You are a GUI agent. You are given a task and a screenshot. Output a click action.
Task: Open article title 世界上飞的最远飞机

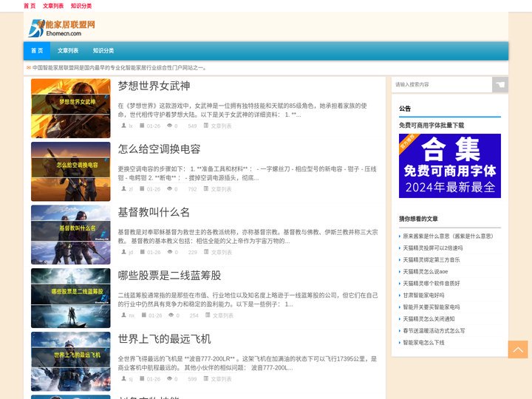point(165,338)
